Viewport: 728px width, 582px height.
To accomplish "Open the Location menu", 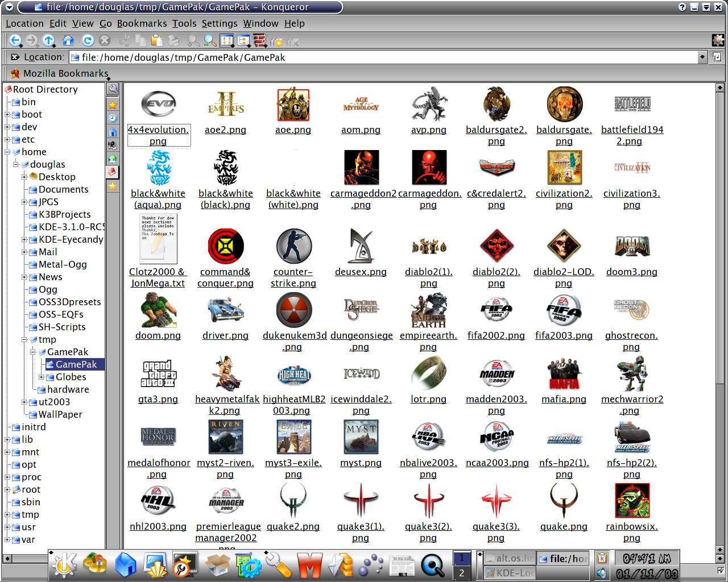I will (24, 23).
